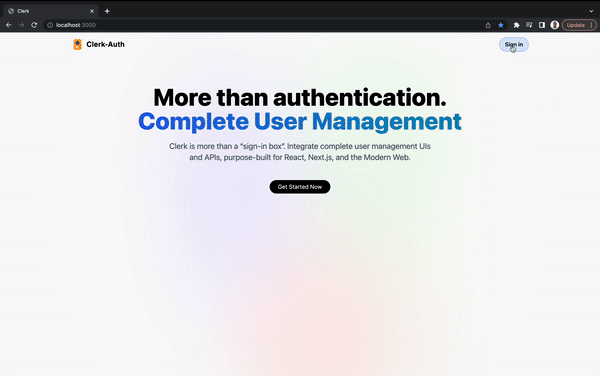This screenshot has height=376, width=600.
Task: Click the paragraph starting 'Clerk is more than'
Action: click(x=300, y=152)
